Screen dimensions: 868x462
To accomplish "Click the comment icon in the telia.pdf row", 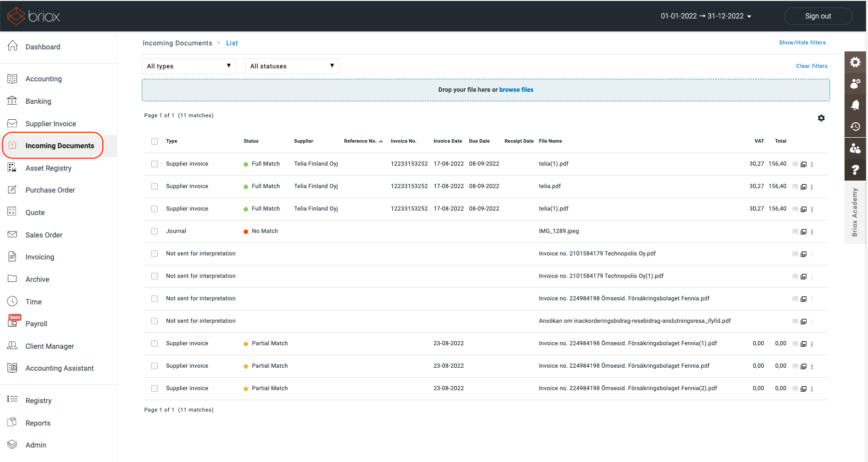I will tap(795, 187).
